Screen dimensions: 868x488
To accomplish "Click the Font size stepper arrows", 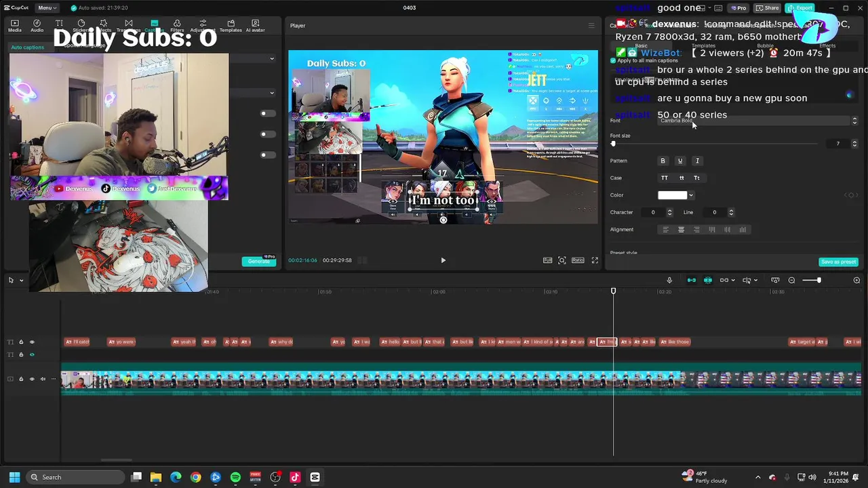I will (854, 144).
